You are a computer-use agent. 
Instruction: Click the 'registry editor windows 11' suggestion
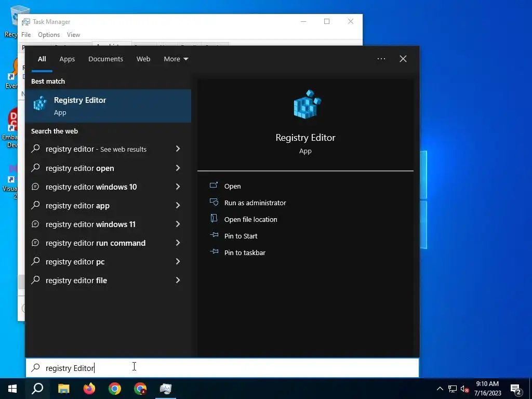tap(90, 224)
